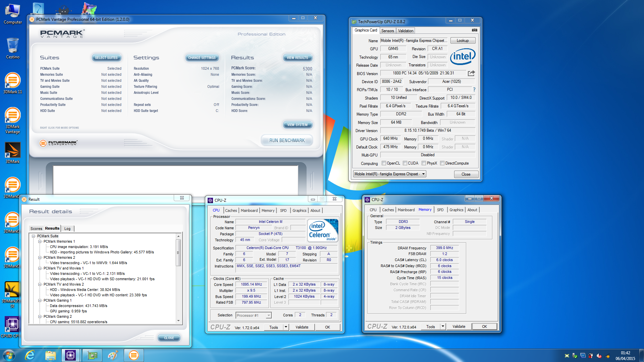Open Internet Explorer from the taskbar
The image size is (644, 362).
[30, 355]
